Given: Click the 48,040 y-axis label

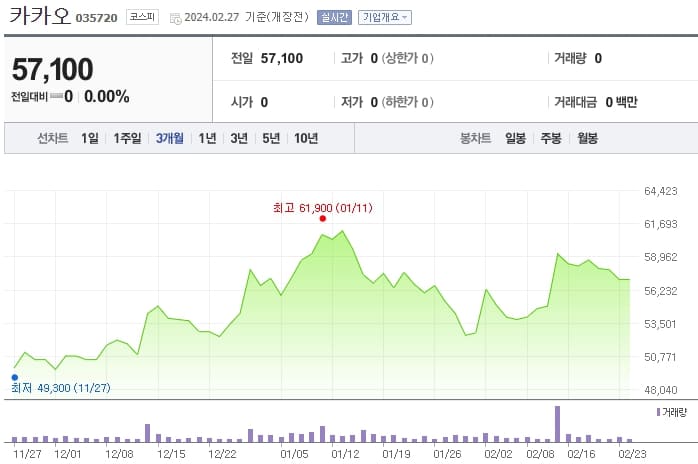Looking at the screenshot, I should (x=661, y=390).
